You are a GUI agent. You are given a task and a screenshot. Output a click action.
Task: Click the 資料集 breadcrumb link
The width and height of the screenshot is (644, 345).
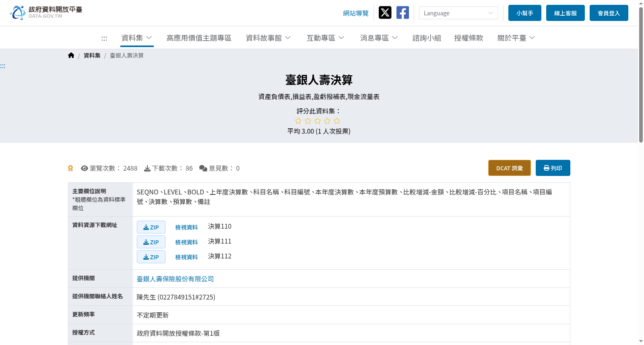(x=92, y=56)
